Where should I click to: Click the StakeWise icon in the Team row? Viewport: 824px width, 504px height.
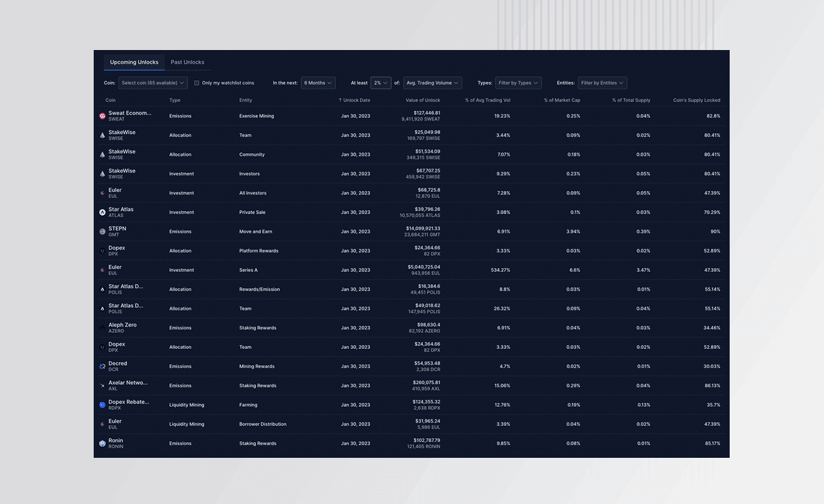coord(102,135)
